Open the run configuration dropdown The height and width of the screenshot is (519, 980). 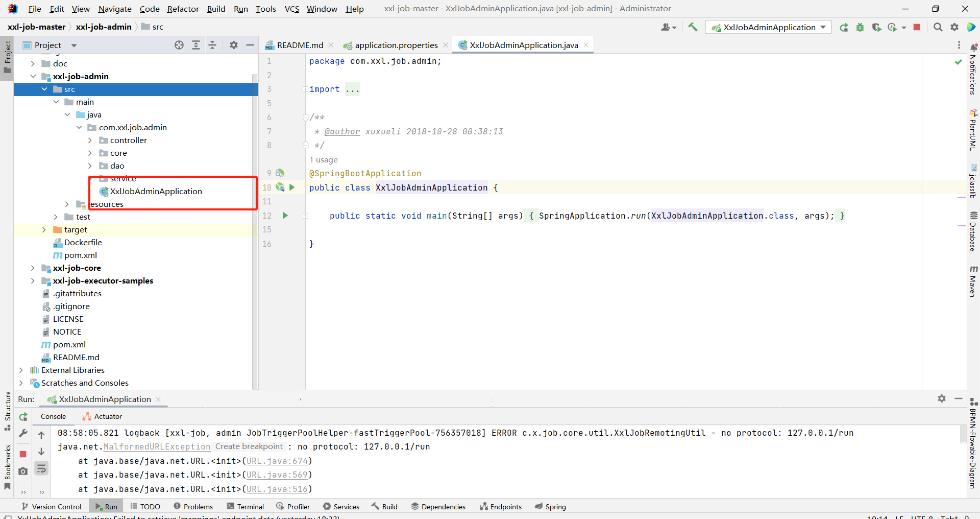coord(768,27)
